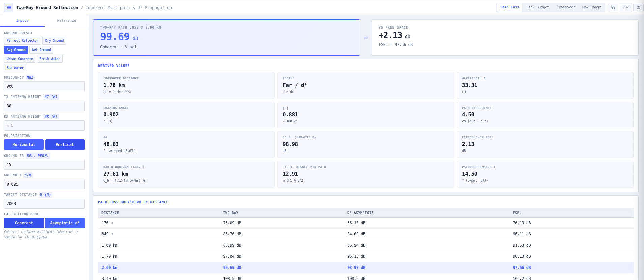Select the Inputs sidebar tab
The width and height of the screenshot is (644, 280).
pos(22,21)
